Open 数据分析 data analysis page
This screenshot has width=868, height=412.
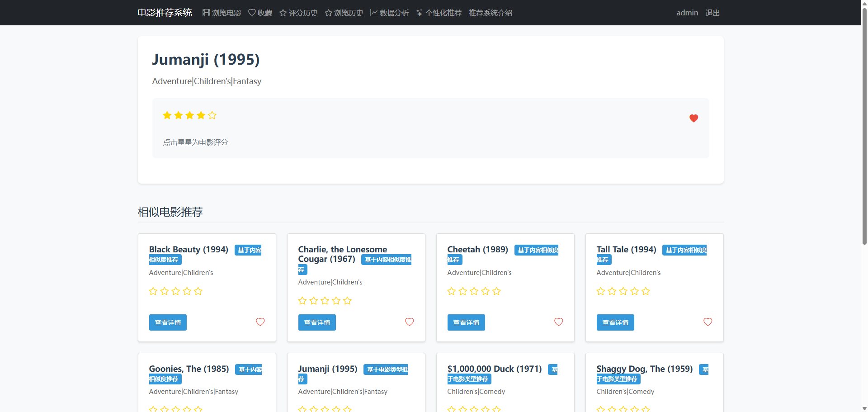pos(390,13)
